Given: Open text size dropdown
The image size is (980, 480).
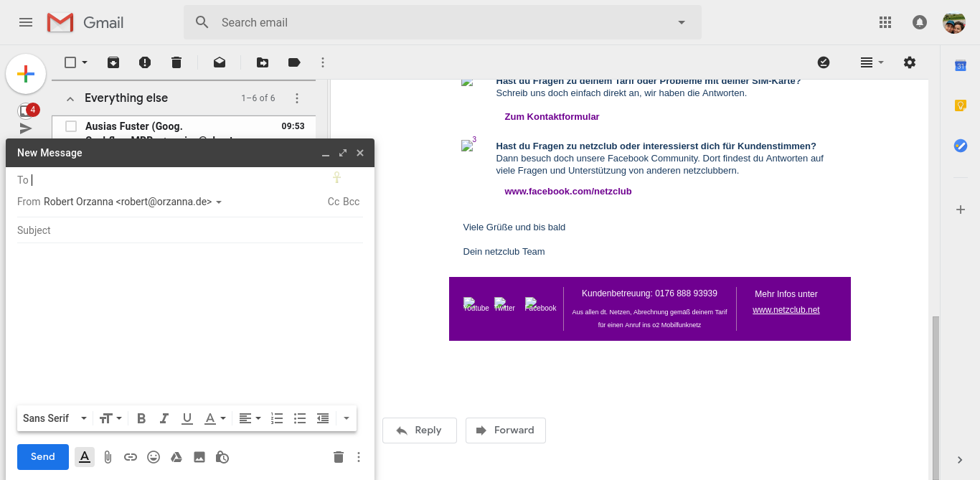Looking at the screenshot, I should click(110, 418).
